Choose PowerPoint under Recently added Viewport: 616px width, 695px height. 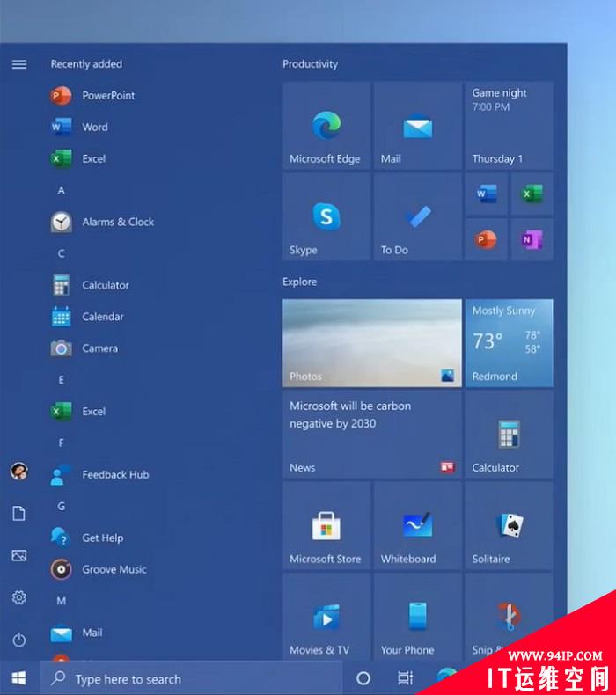point(107,95)
